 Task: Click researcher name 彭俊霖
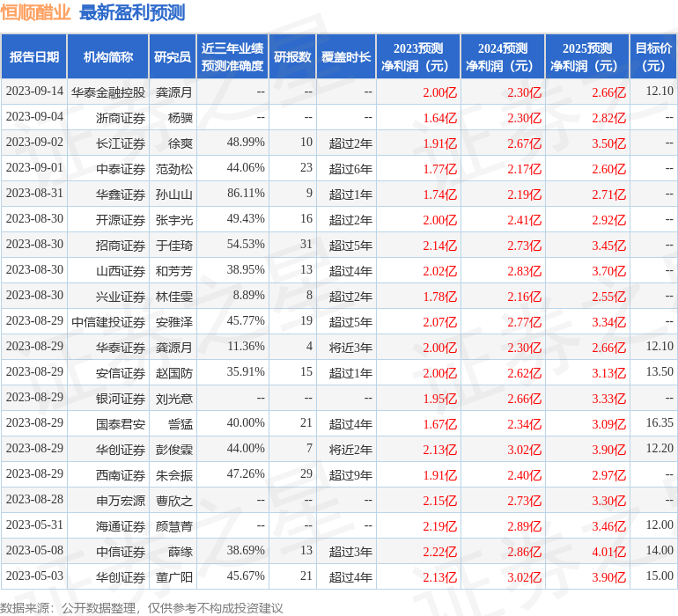(x=174, y=449)
